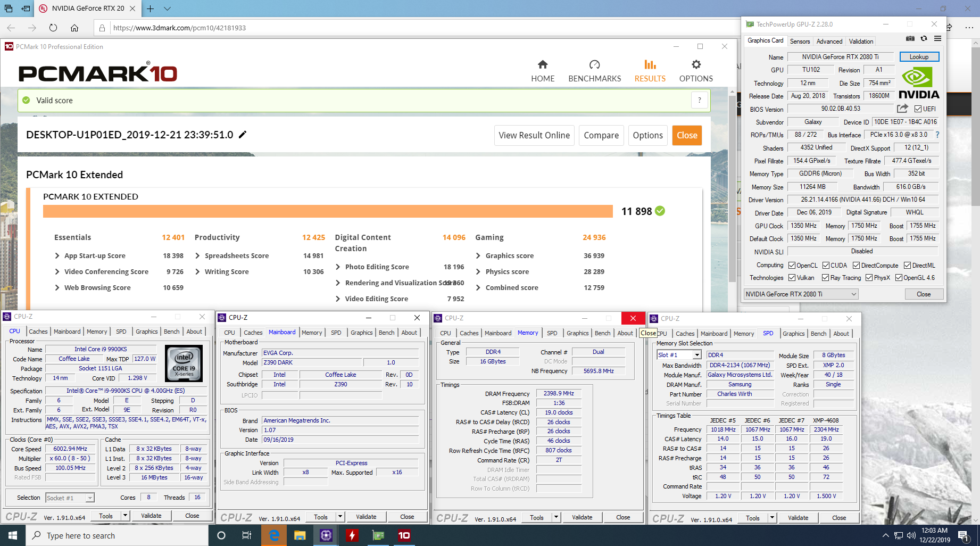This screenshot has height=546, width=980.
Task: Click orange PCMark 10 Extended score bar
Action: pos(328,211)
